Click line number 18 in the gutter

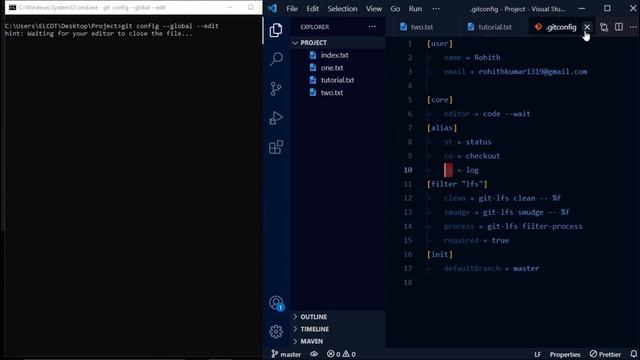408,282
